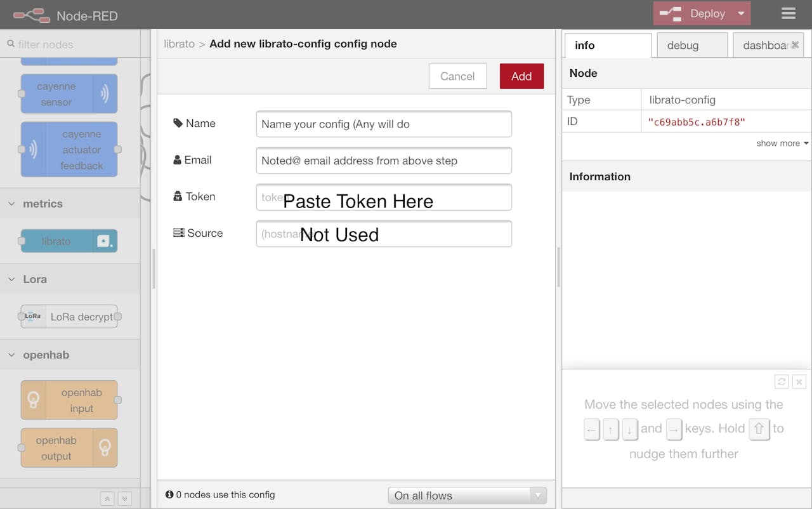The image size is (812, 509).
Task: Click the node ID value
Action: [697, 122]
